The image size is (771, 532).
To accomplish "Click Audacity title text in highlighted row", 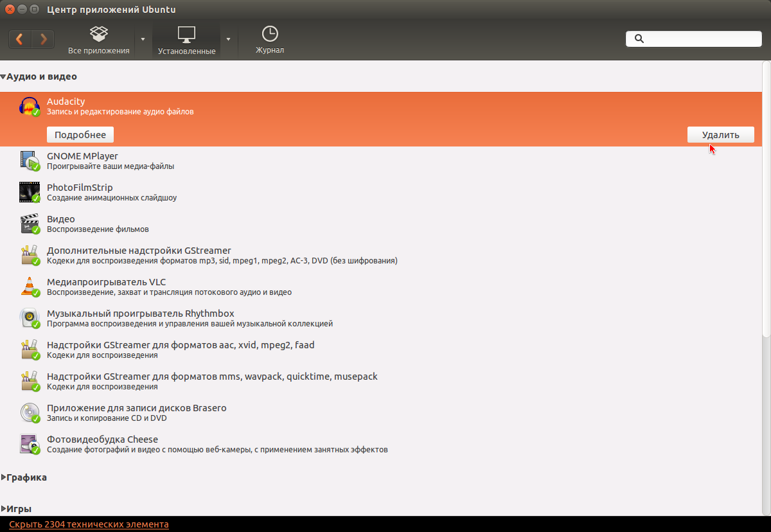I will [x=66, y=102].
